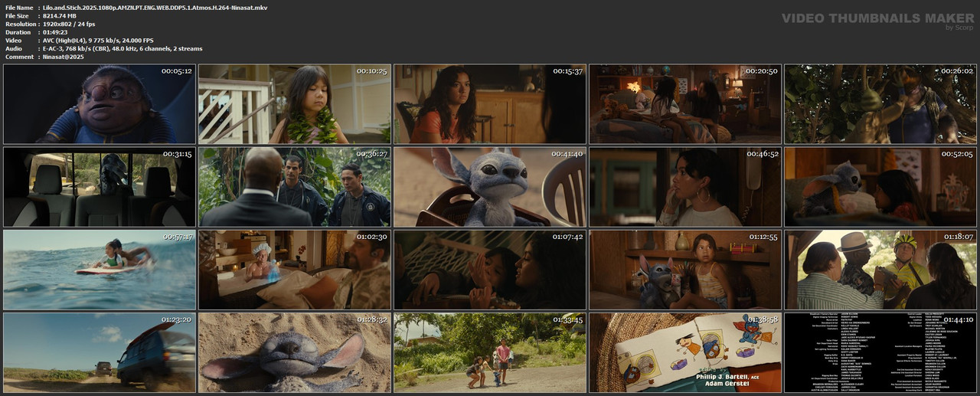Screen dimensions: 980x396
Task: Click the comment value Ninasat@2025
Action: click(x=64, y=57)
